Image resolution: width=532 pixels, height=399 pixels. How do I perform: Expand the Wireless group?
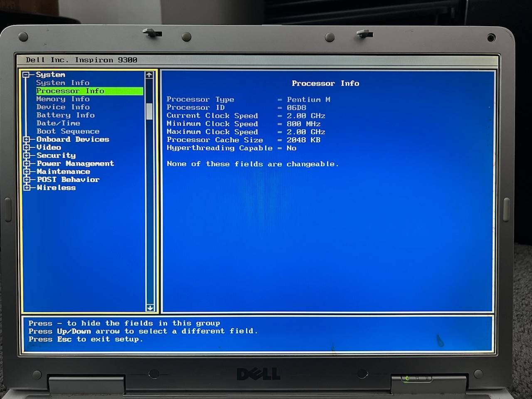point(27,188)
